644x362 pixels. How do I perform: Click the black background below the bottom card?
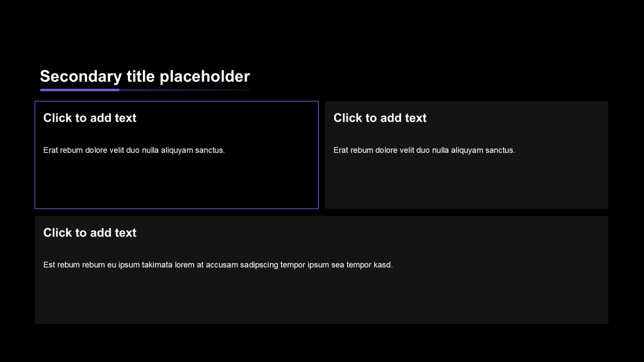click(322, 344)
